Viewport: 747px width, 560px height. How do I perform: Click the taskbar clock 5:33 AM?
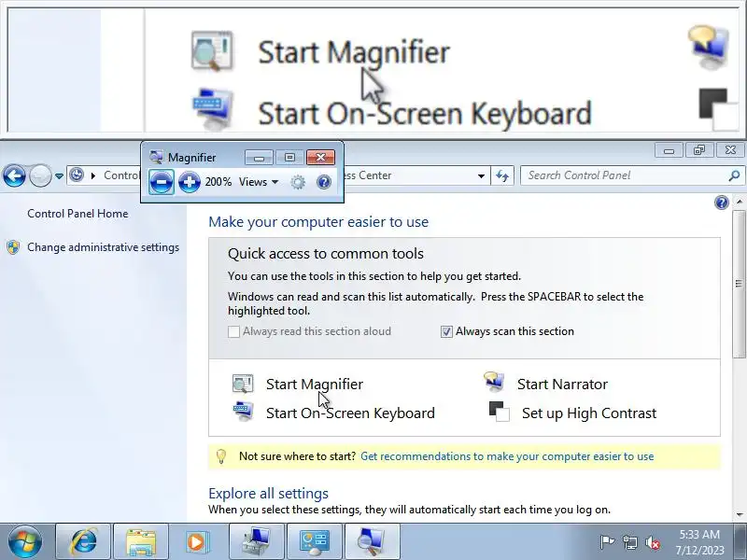(x=699, y=534)
